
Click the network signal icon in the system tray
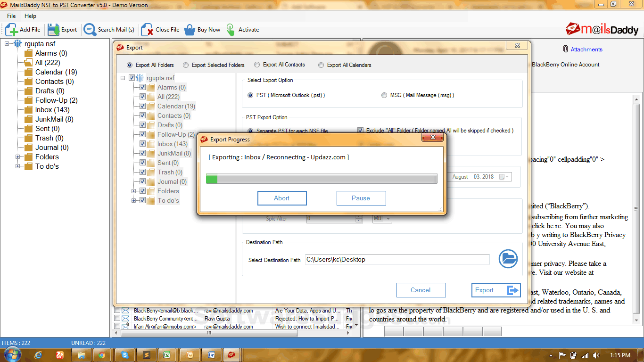pos(585,355)
